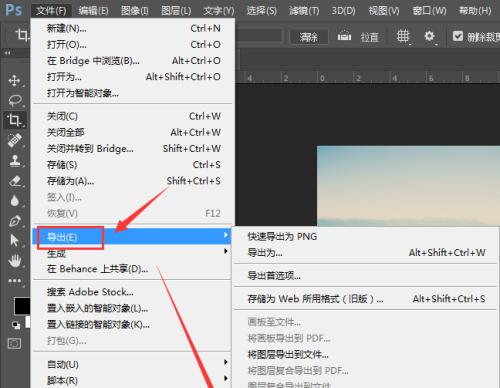
Task: Open the 选择(S) menu
Action: [261, 11]
